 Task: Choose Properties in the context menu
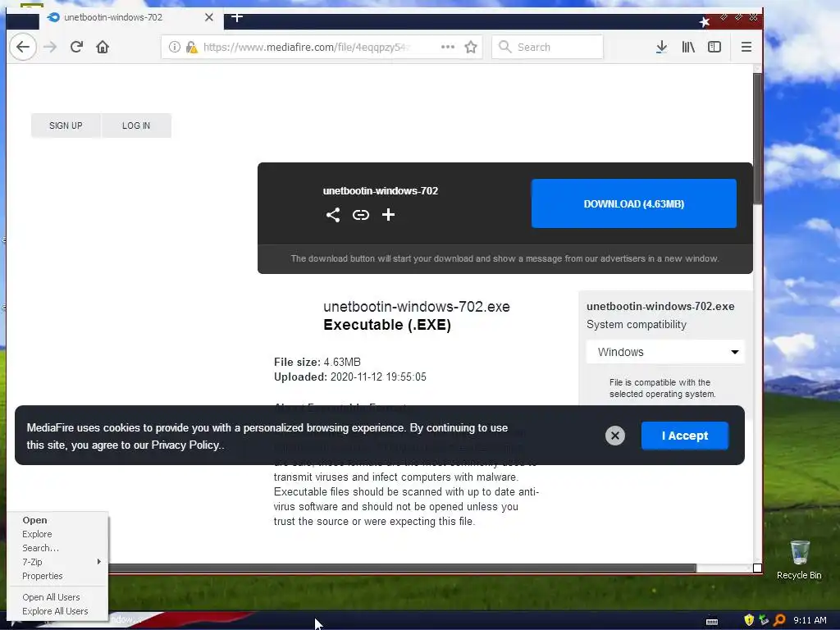tap(58, 576)
